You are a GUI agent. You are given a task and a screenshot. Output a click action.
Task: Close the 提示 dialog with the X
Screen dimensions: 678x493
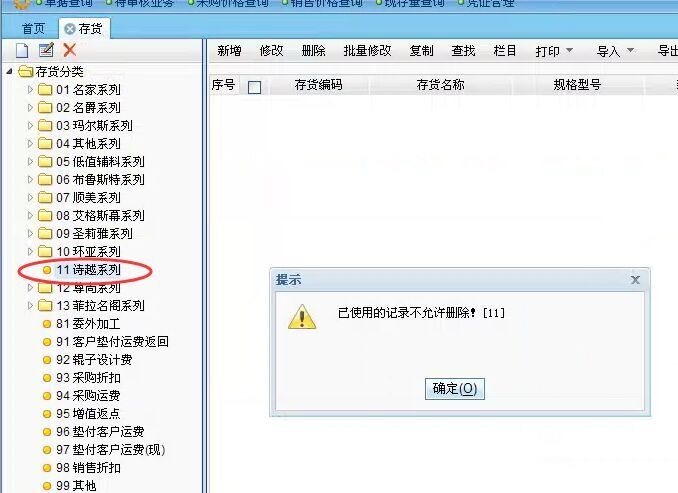pos(635,280)
